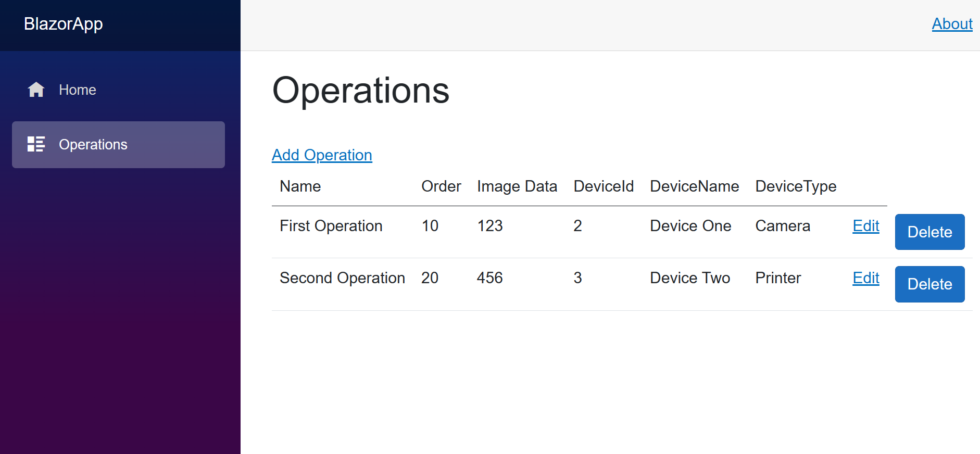Screen dimensions: 980x454
Task: Click the Operations page heading
Action: coord(360,91)
